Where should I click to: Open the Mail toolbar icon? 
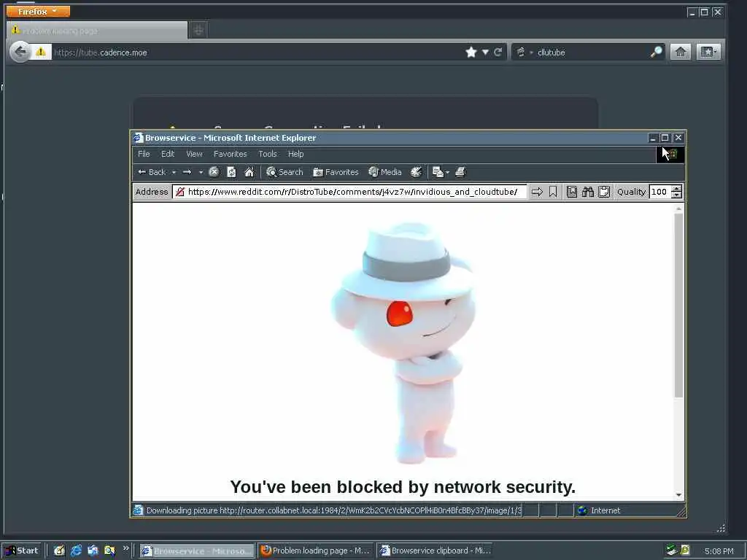[438, 172]
